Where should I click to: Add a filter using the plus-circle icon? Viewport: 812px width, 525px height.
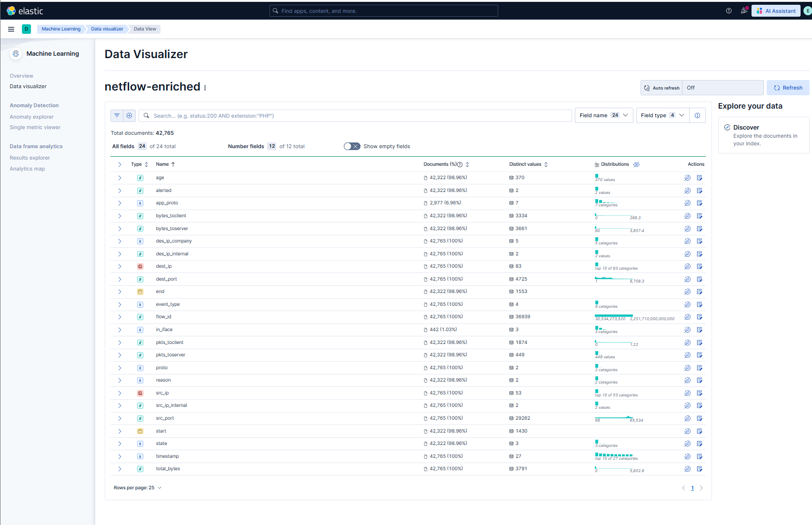point(129,115)
